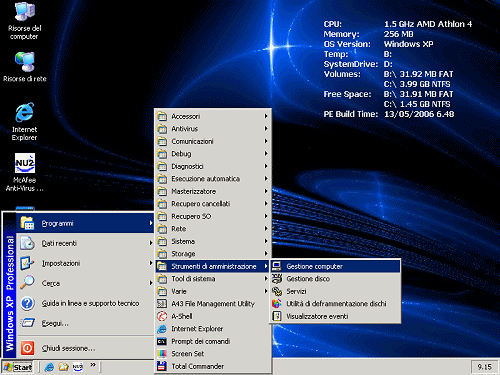Click the Cerca magnifier icon
The width and height of the screenshot is (500, 375).
click(x=27, y=283)
